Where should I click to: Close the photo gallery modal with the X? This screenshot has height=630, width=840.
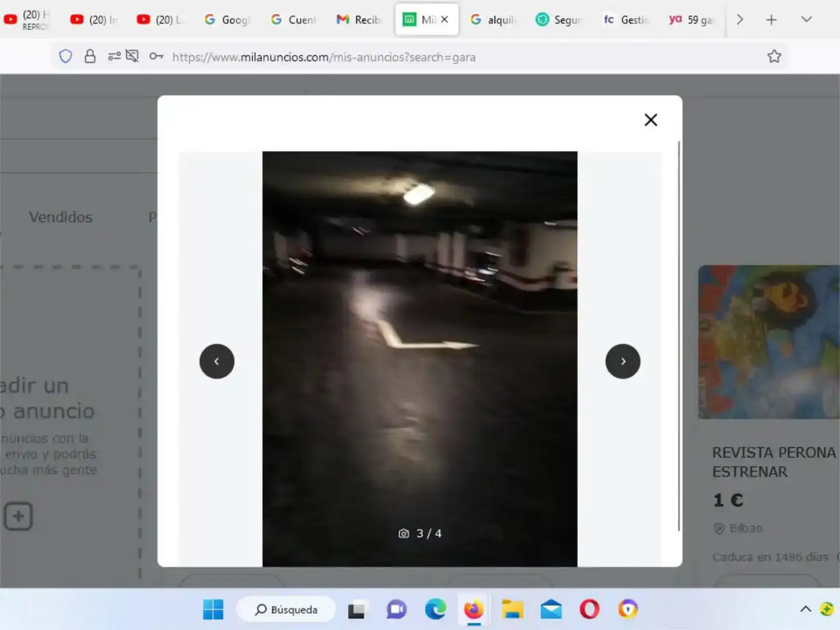coord(650,120)
